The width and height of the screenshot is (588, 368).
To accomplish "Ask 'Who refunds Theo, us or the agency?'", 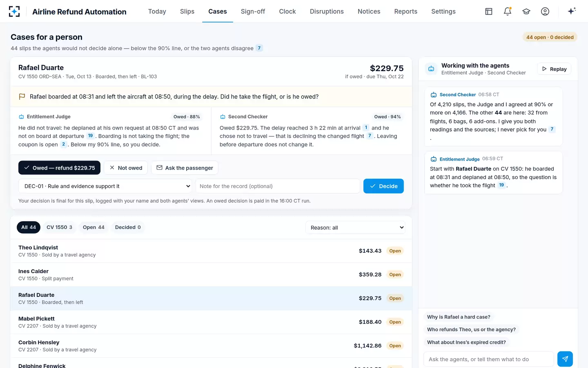I will (x=471, y=330).
